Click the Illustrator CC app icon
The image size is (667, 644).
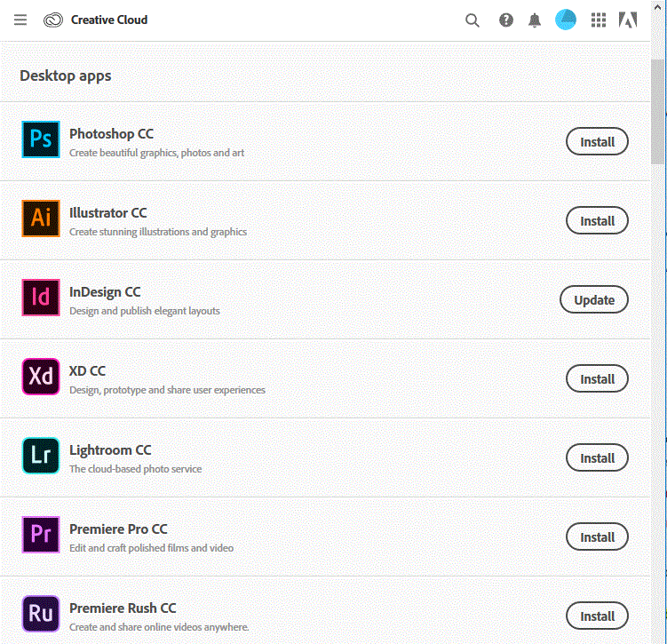pyautogui.click(x=41, y=219)
